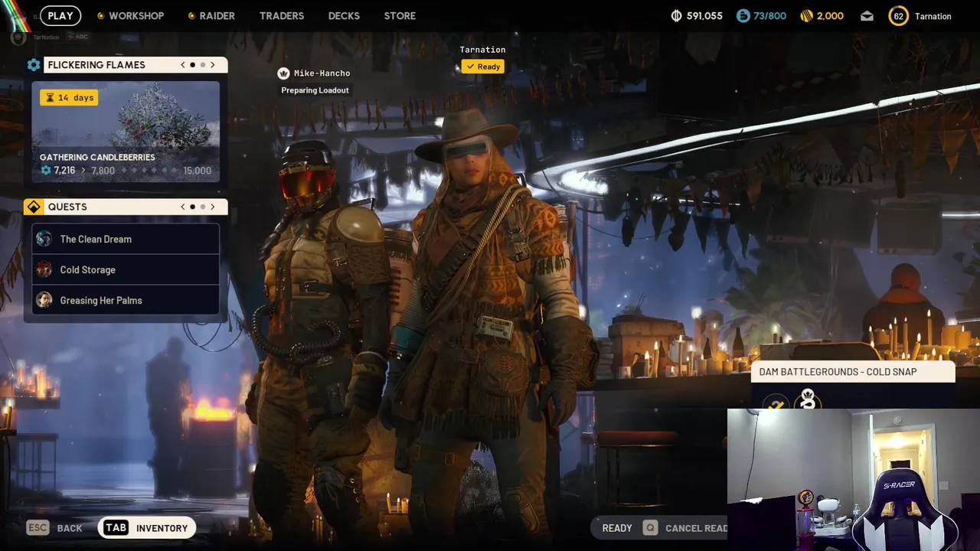The height and width of the screenshot is (551, 980).
Task: Click the READY button
Action: point(617,528)
